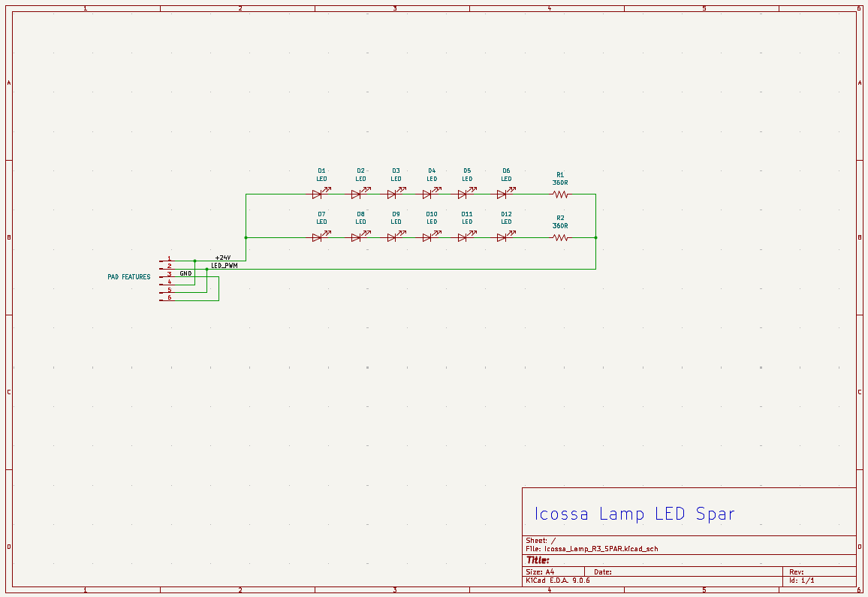Click the D10 LED symbol
Image resolution: width=868 pixels, height=597 pixels.
pyautogui.click(x=428, y=237)
